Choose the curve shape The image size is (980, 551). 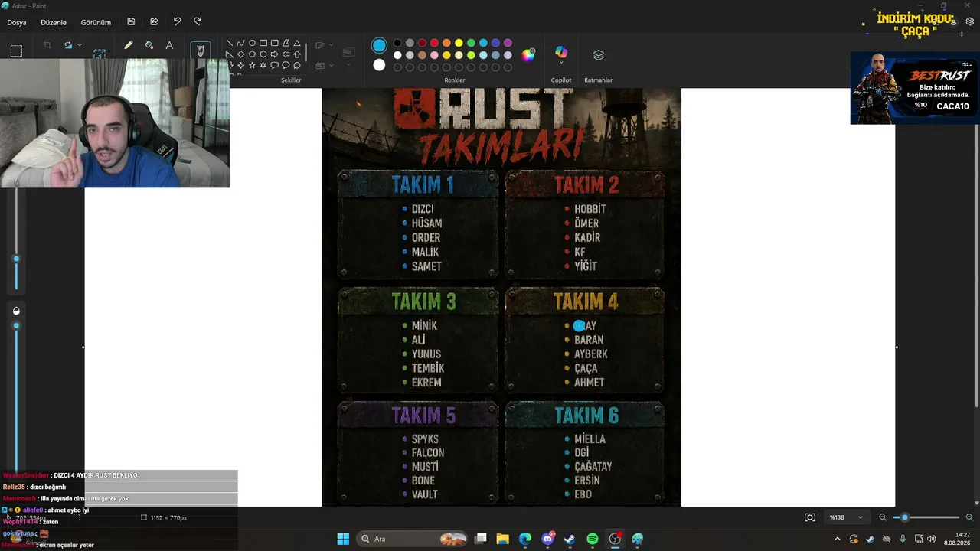pyautogui.click(x=240, y=43)
